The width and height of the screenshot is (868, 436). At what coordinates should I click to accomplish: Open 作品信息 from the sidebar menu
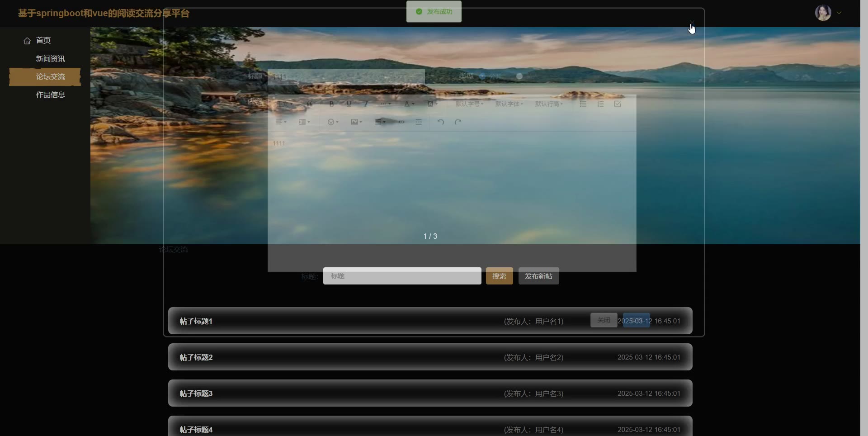click(x=50, y=95)
